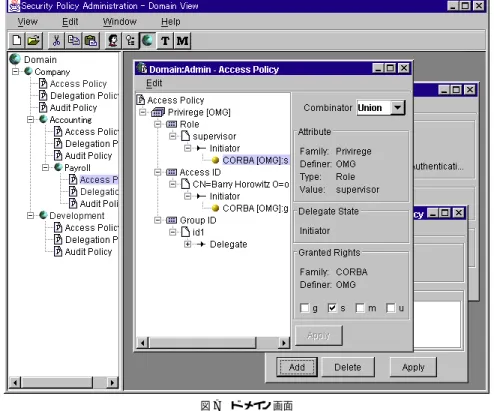
Task: Open the Combinator Union dropdown
Action: pos(397,108)
